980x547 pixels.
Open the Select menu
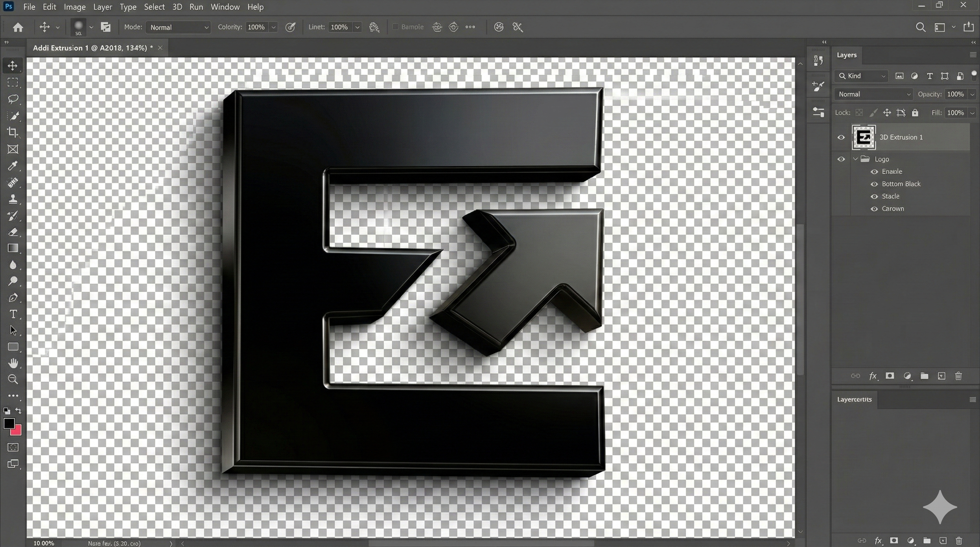coord(154,7)
